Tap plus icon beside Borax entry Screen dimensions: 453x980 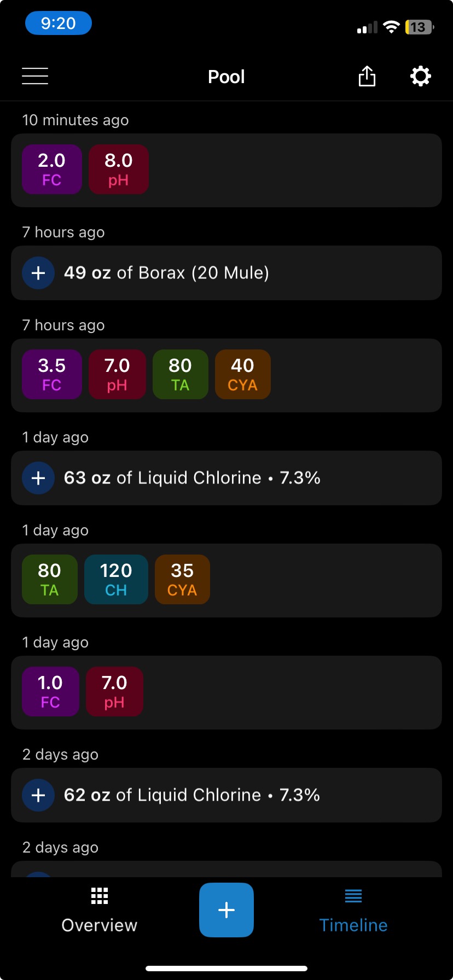[x=38, y=273]
